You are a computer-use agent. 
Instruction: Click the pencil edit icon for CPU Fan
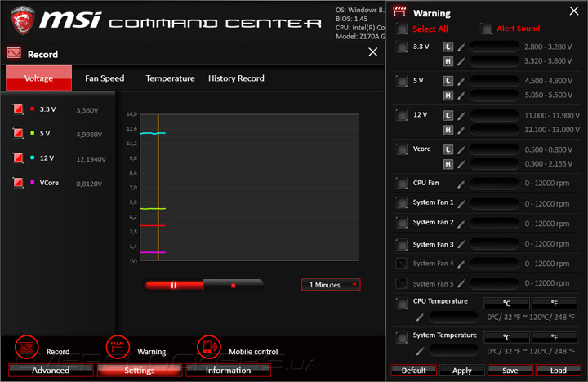pos(461,184)
